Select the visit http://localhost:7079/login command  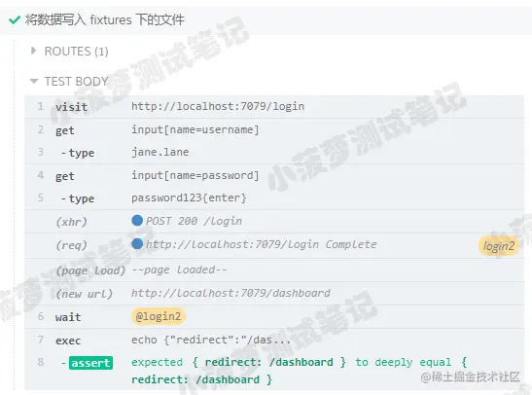274,107
